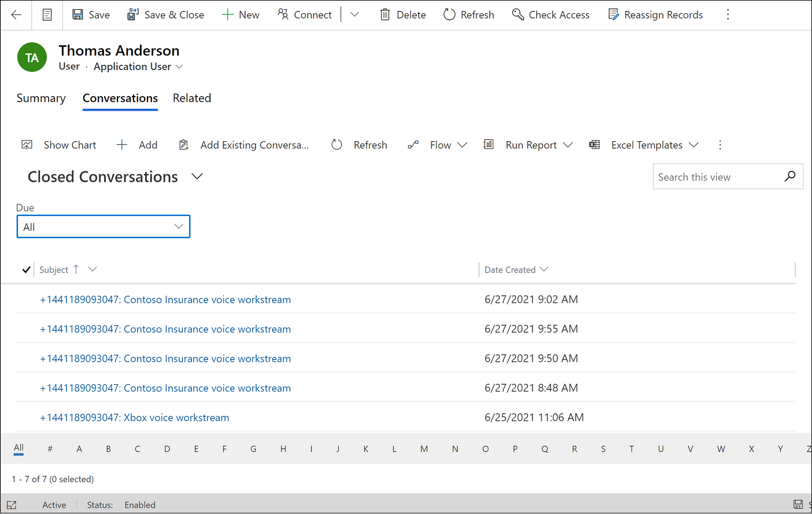The height and width of the screenshot is (514, 812).
Task: Click inside the Search this view field
Action: coord(717,177)
